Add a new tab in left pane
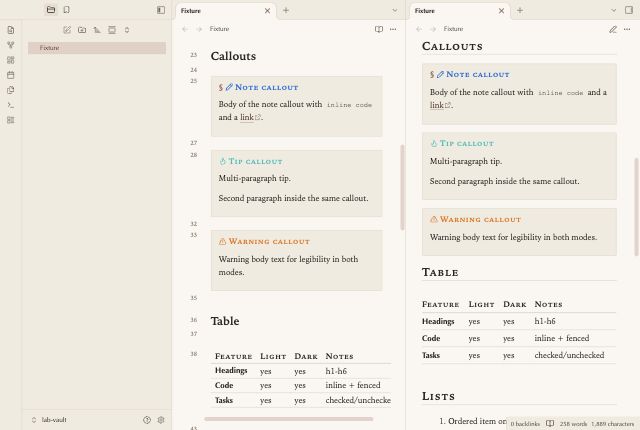 point(286,11)
